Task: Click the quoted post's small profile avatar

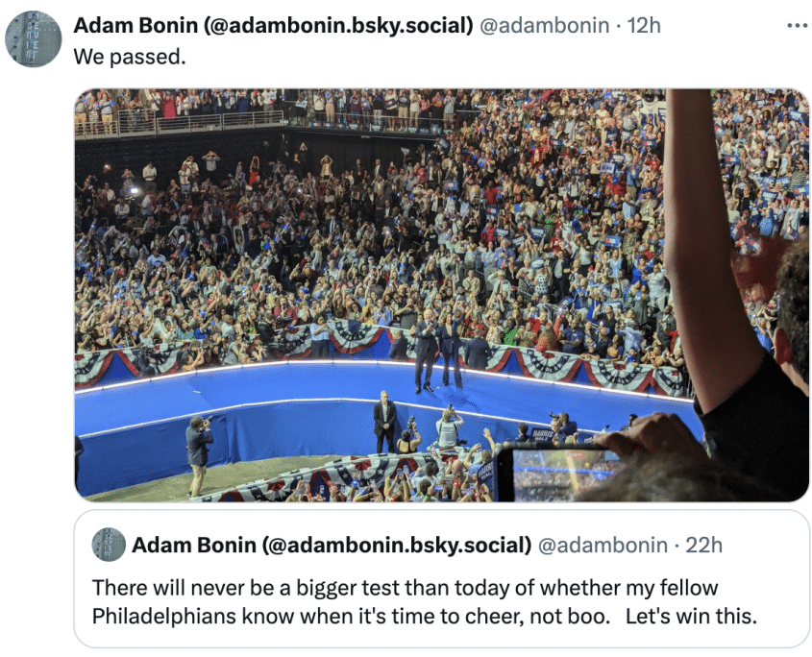Action: (109, 545)
